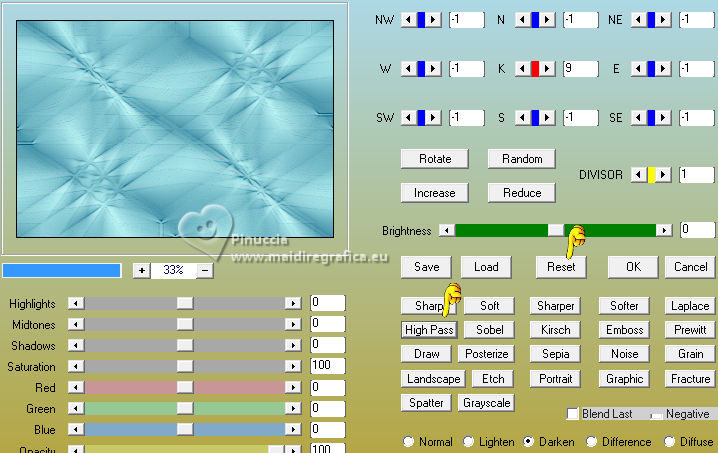Enable the Blend Last checkbox
The image size is (718, 453).
click(x=572, y=414)
